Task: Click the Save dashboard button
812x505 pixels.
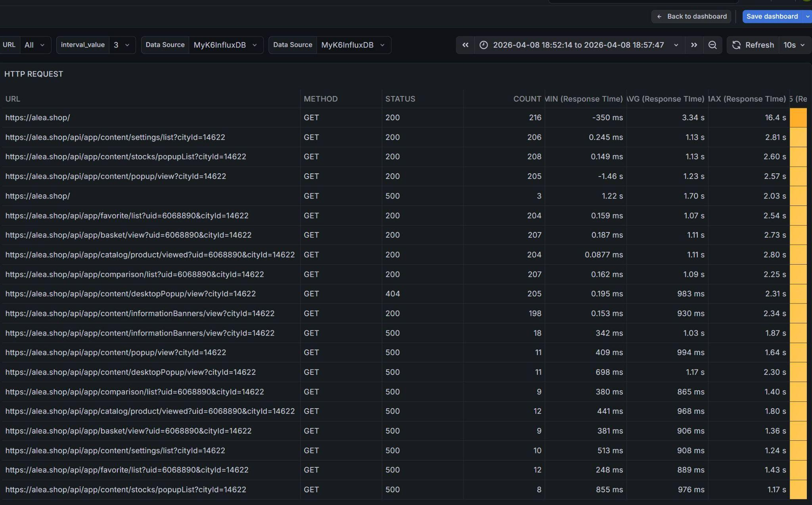Action: (x=772, y=16)
